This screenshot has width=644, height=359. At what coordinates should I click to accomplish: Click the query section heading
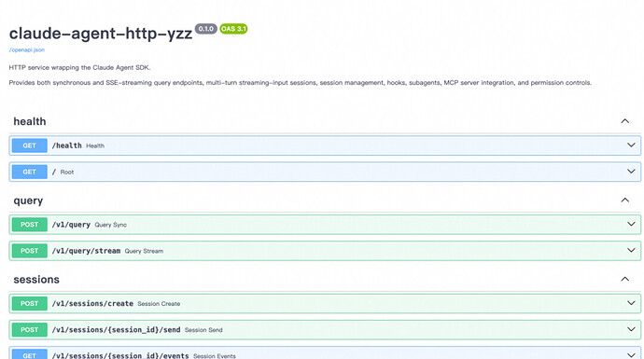click(28, 200)
